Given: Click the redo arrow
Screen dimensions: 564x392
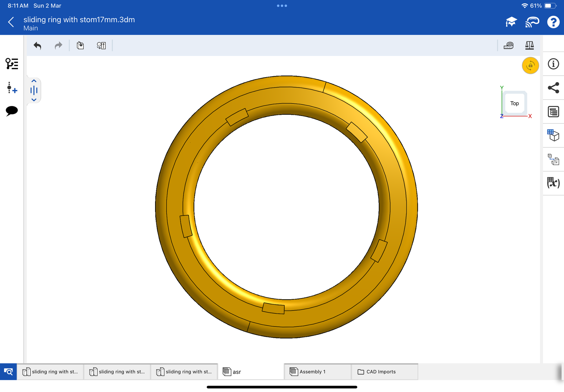Looking at the screenshot, I should tap(59, 46).
